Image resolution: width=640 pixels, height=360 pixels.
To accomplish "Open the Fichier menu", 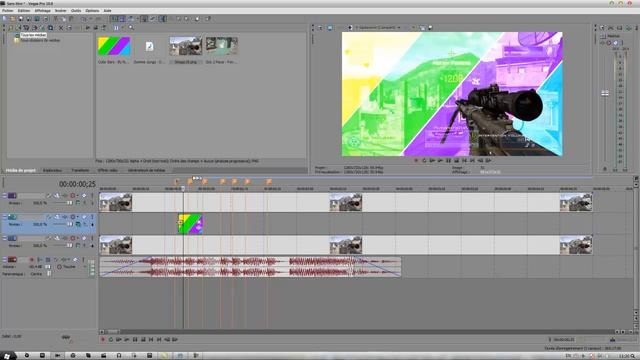I will [8, 11].
